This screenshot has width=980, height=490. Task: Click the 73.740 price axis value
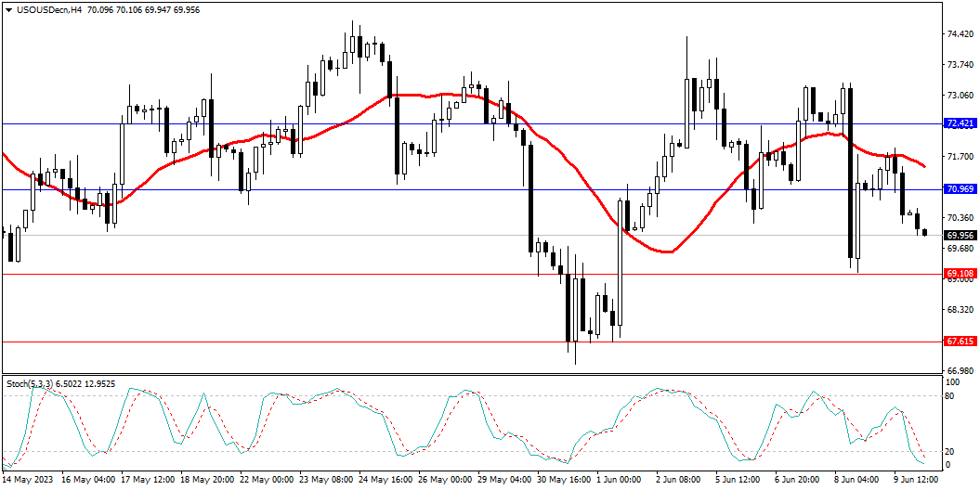click(960, 65)
